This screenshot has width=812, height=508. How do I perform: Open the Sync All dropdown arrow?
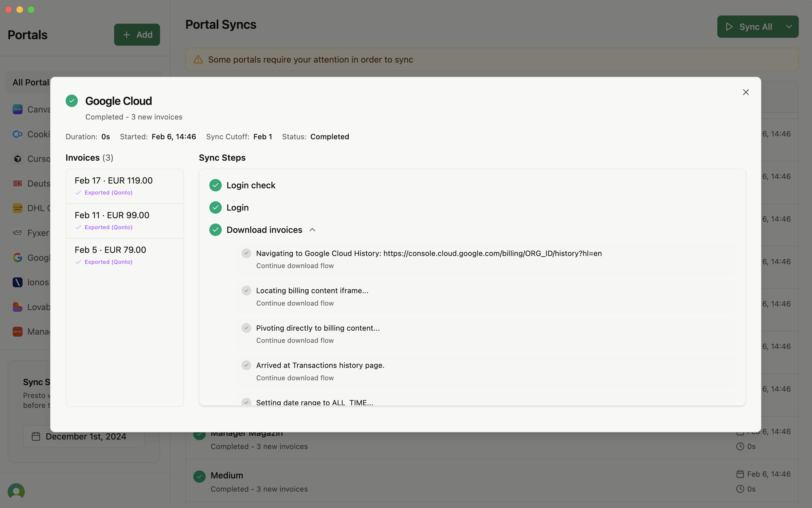tap(789, 26)
